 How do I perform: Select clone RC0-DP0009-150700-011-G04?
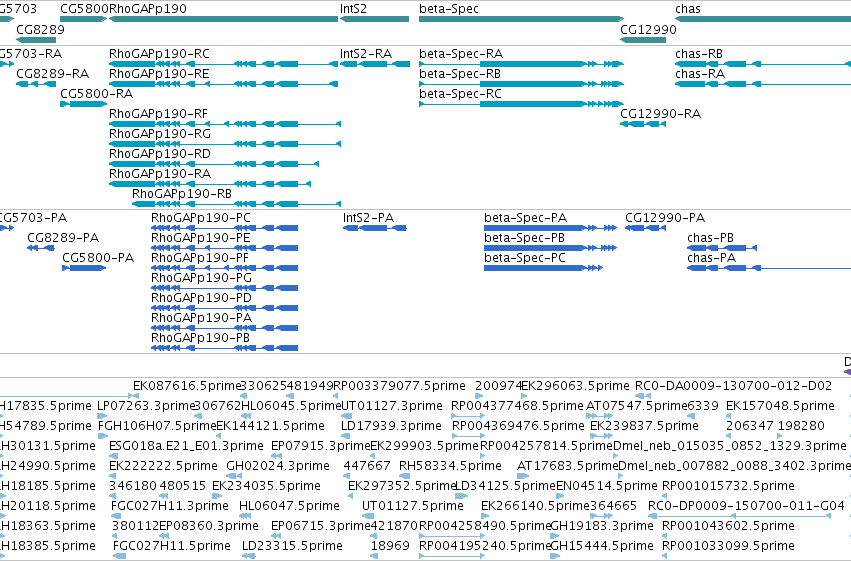click(x=746, y=507)
